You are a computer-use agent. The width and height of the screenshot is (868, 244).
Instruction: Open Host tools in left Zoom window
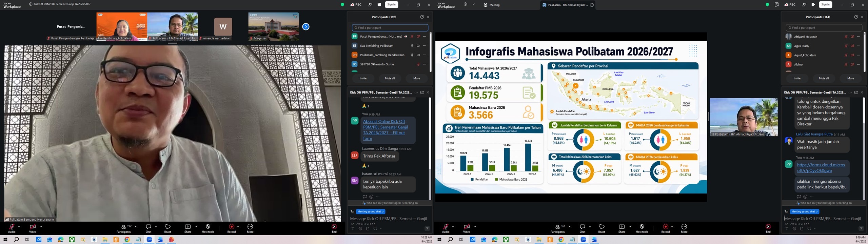tap(208, 228)
